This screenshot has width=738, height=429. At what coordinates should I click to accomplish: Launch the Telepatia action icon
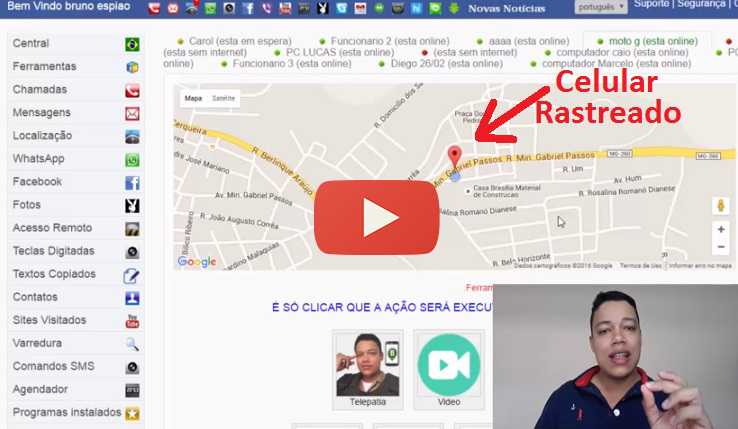pyautogui.click(x=366, y=365)
